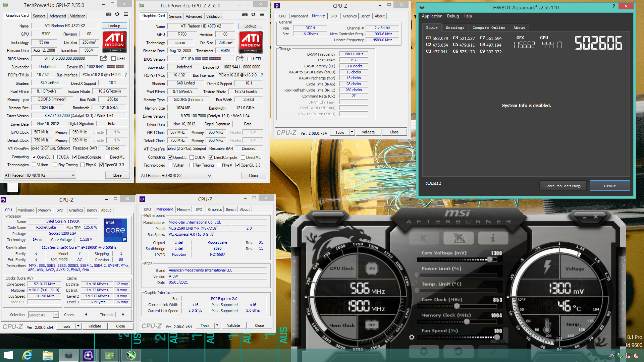644x362 pixels.
Task: Reset Afterburner settings with reset button
Action: point(458,351)
